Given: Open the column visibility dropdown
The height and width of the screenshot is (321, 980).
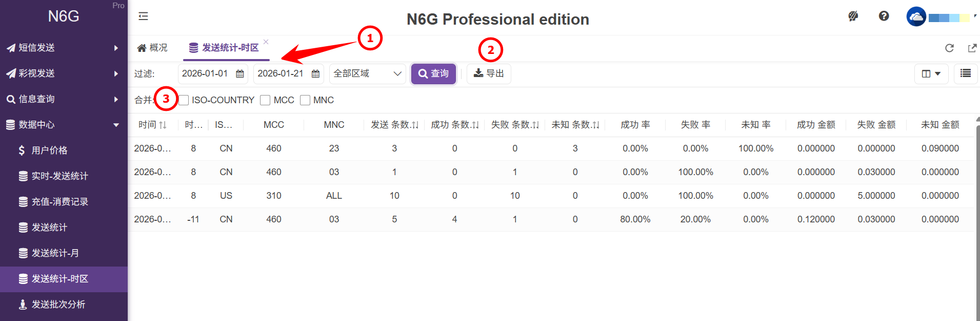Looking at the screenshot, I should click(931, 73).
